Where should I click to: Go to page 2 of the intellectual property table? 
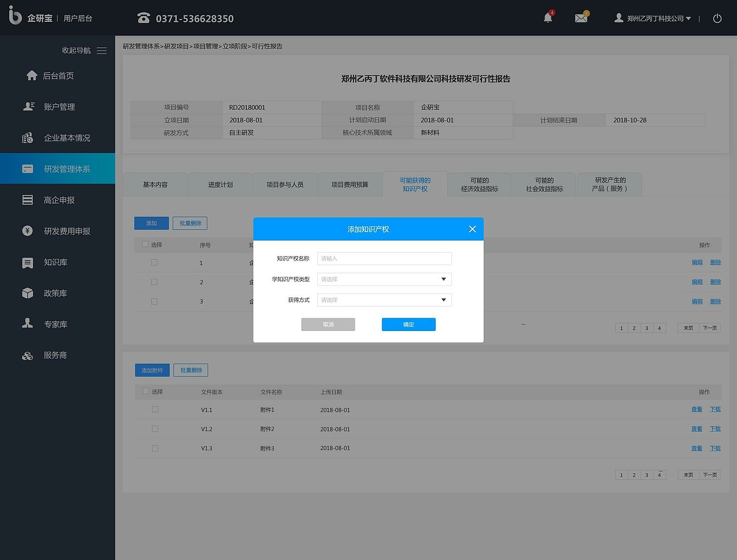(634, 328)
